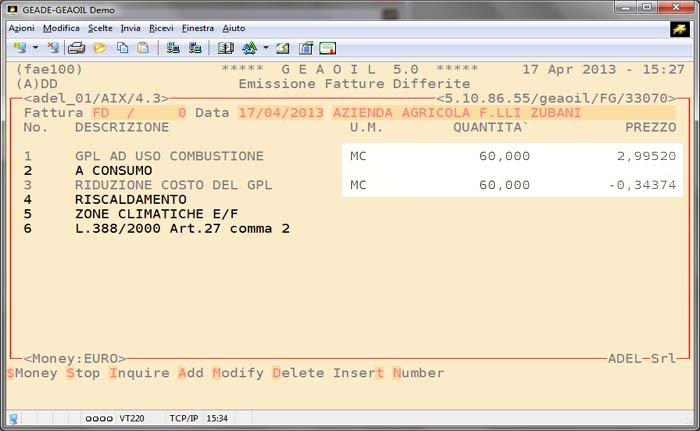Image resolution: width=700 pixels, height=431 pixels.
Task: Expand the new connection dropdown arrow
Action: (x=34, y=48)
